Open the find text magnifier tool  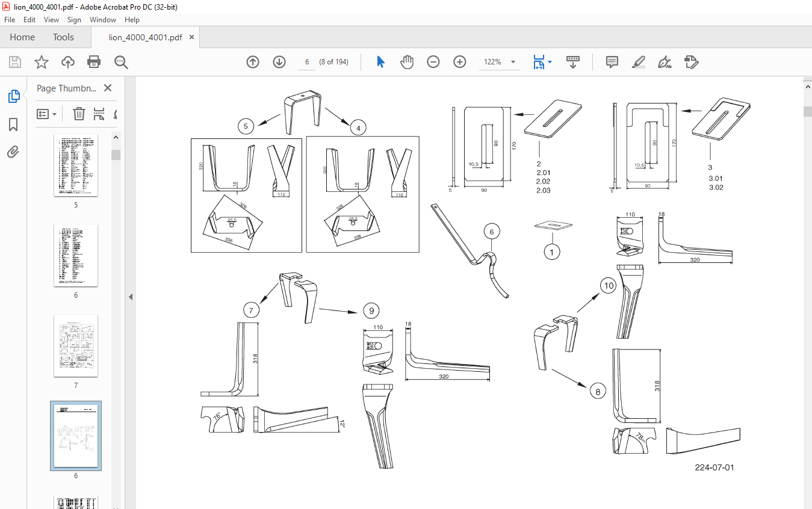point(121,62)
